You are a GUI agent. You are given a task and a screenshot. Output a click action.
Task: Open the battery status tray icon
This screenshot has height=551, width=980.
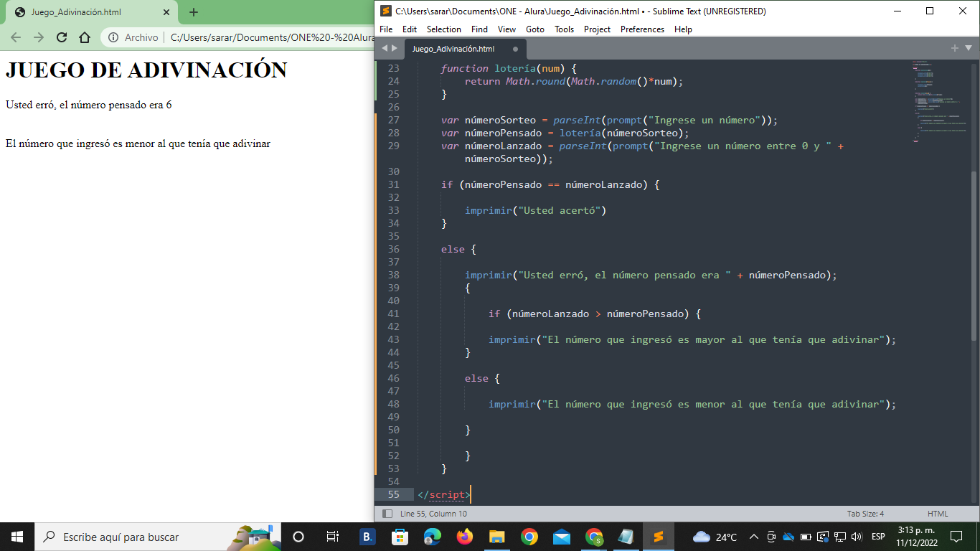tap(806, 537)
